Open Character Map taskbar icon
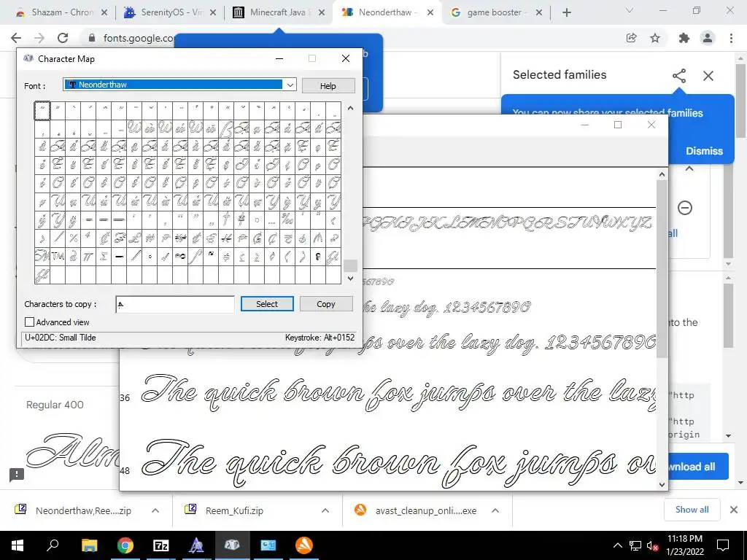The width and height of the screenshot is (747, 560). pyautogui.click(x=232, y=545)
